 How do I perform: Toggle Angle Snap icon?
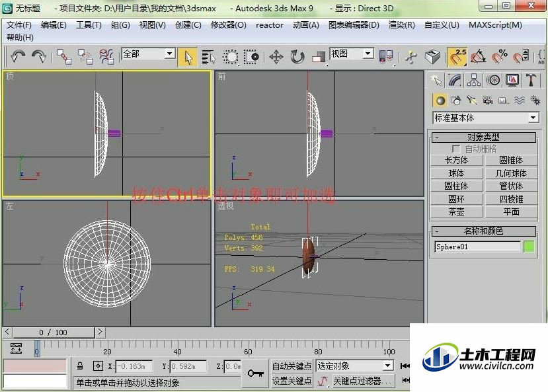click(479, 57)
